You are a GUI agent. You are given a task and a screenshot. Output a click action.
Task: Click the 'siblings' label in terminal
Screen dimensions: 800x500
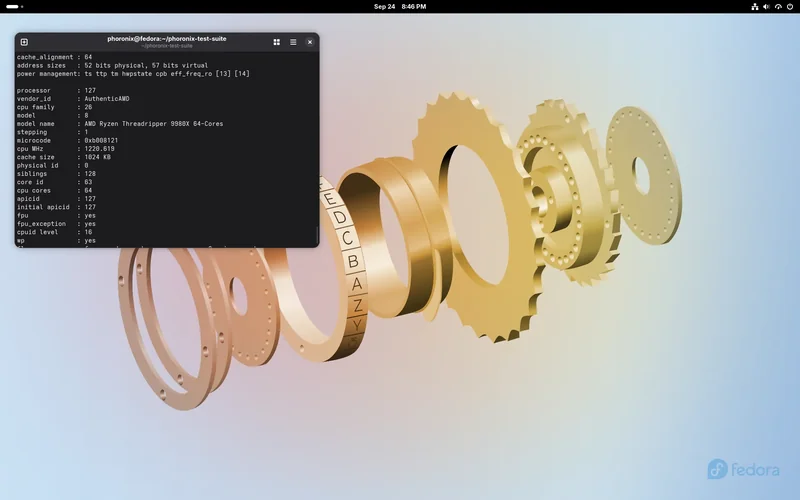click(32, 174)
